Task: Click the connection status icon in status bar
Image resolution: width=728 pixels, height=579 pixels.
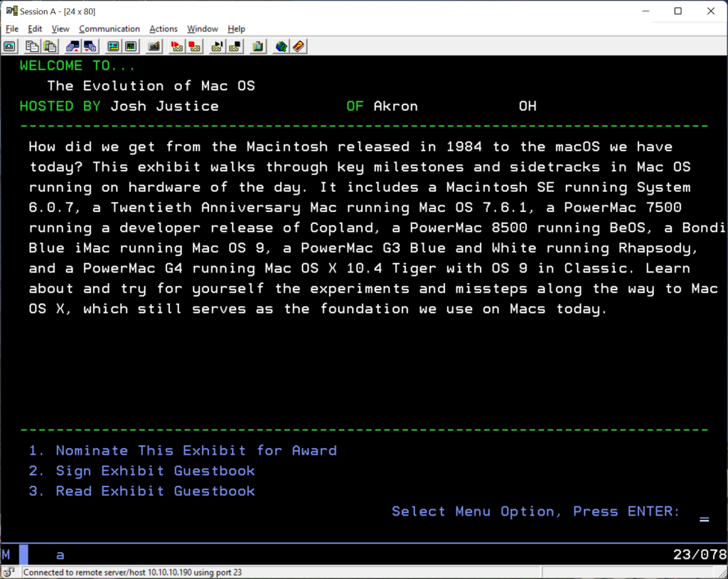Action: point(9,572)
